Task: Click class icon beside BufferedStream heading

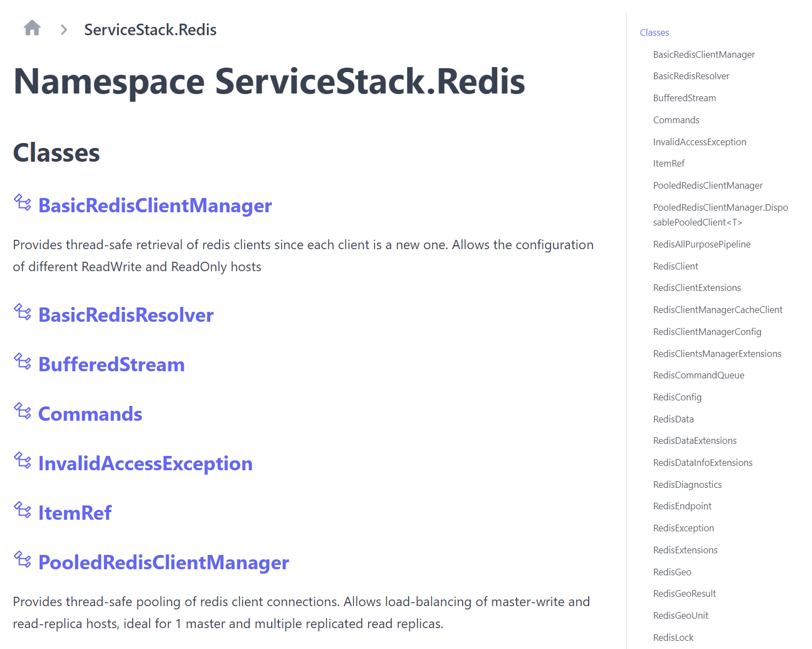Action: coord(23,362)
